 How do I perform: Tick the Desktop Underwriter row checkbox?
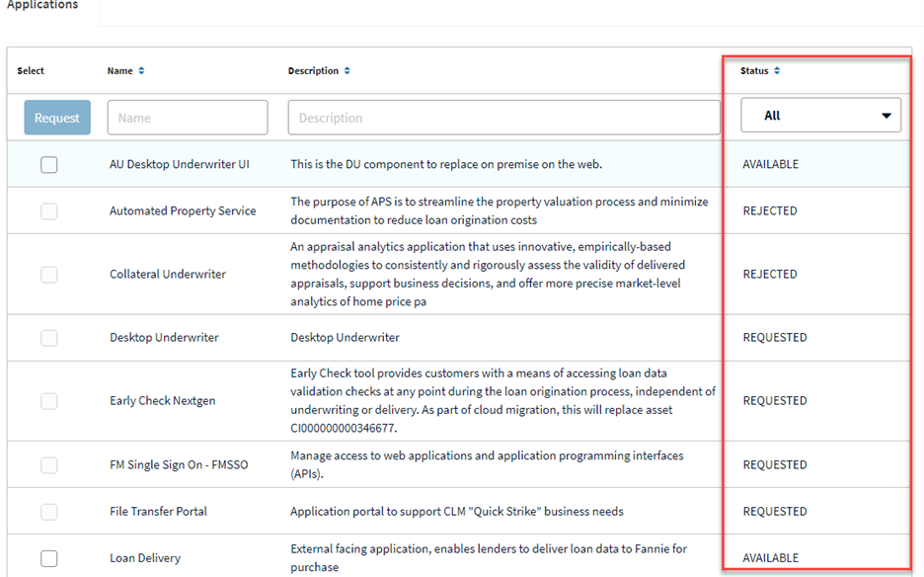click(x=49, y=338)
